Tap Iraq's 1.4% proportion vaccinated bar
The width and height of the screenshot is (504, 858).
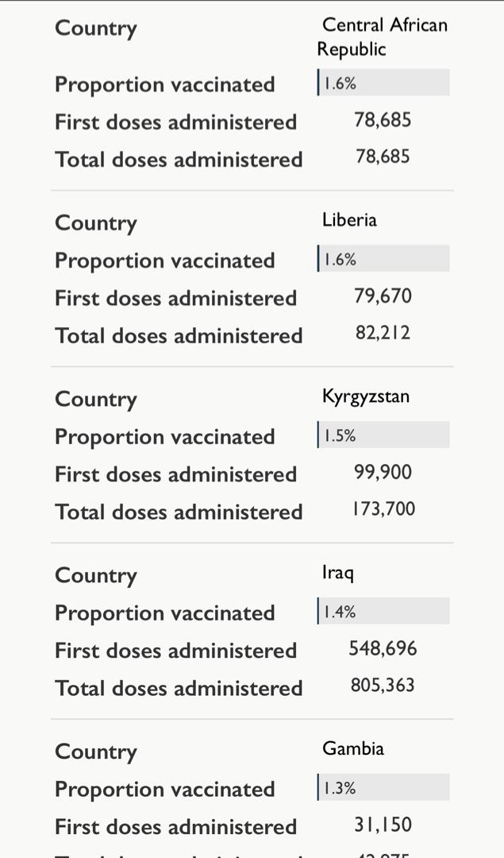(x=383, y=612)
